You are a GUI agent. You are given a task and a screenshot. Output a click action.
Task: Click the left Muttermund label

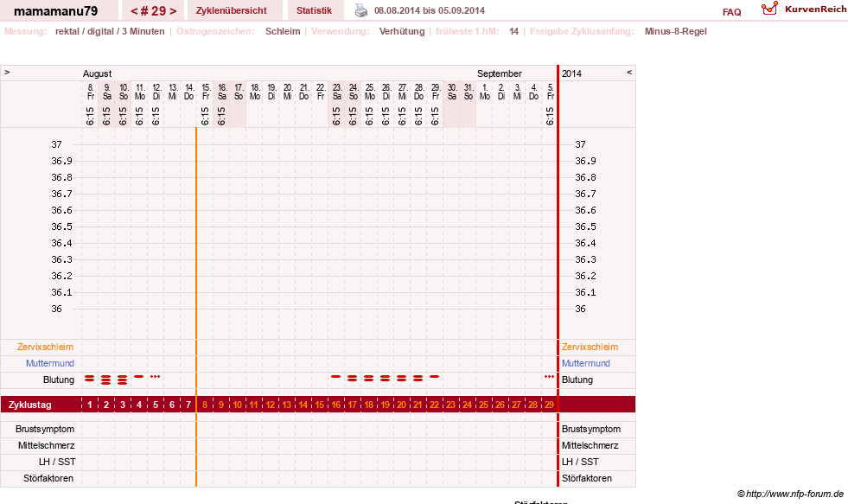point(50,363)
